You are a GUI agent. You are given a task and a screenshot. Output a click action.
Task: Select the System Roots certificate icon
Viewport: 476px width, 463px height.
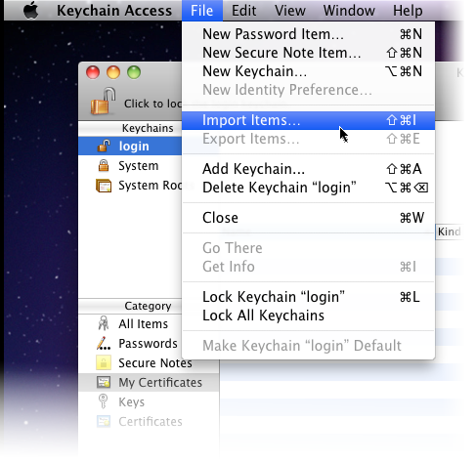pos(104,186)
